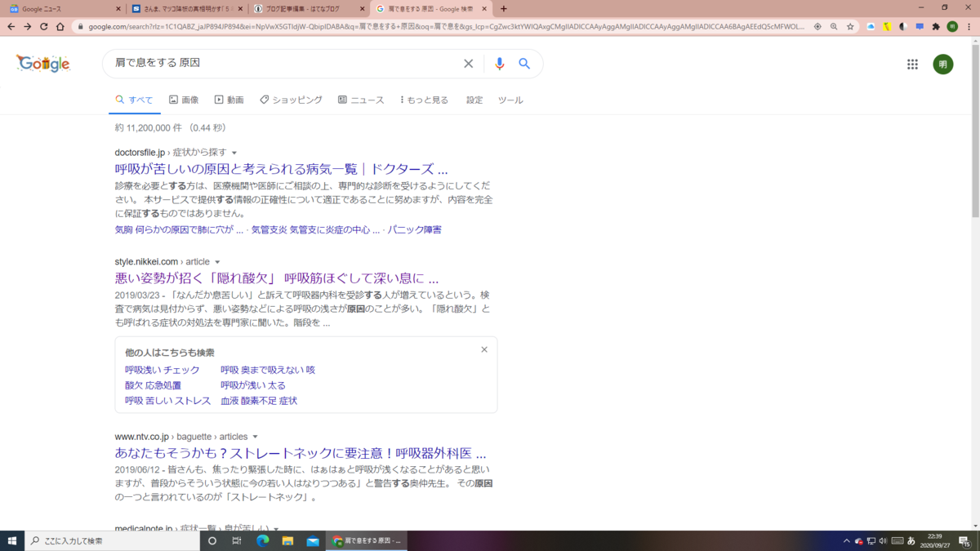Start voice search with the microphone icon
980x551 pixels.
click(500, 64)
